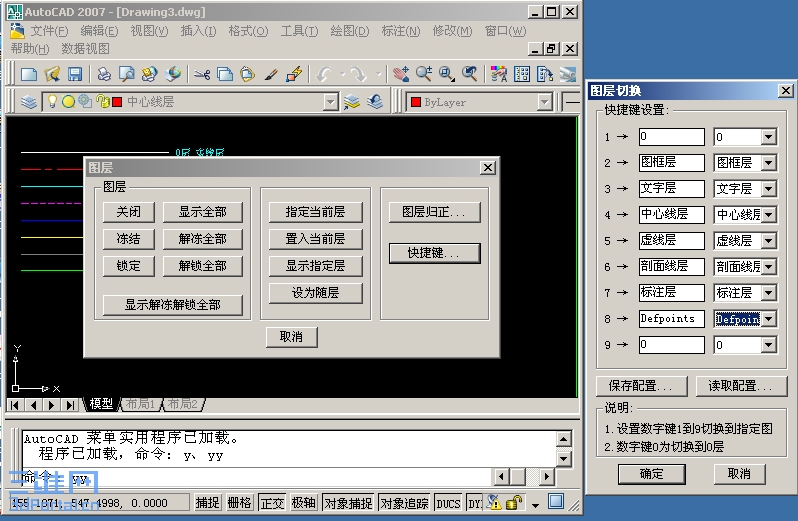Click the Open file icon
The height and width of the screenshot is (521, 798).
(x=52, y=75)
